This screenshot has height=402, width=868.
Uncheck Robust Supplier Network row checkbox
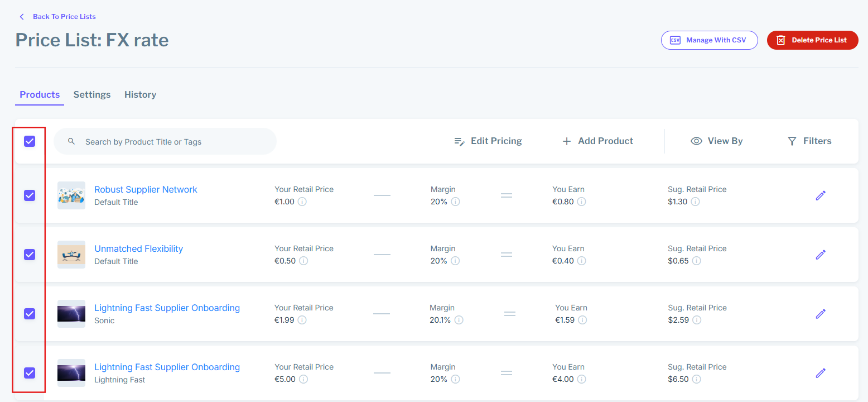pyautogui.click(x=30, y=195)
